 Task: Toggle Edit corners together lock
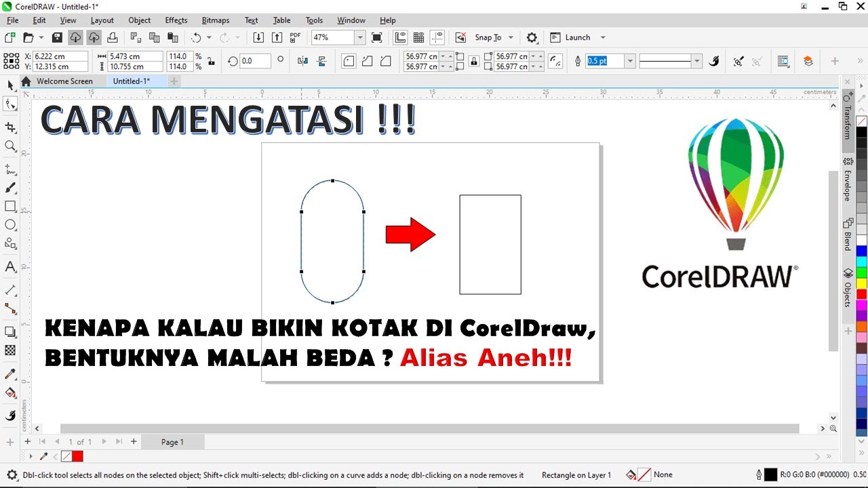(x=473, y=61)
